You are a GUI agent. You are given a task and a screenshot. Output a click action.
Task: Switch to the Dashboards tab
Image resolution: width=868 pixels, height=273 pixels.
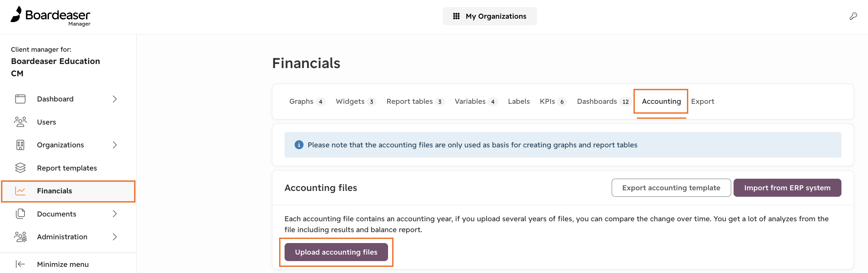[605, 101]
